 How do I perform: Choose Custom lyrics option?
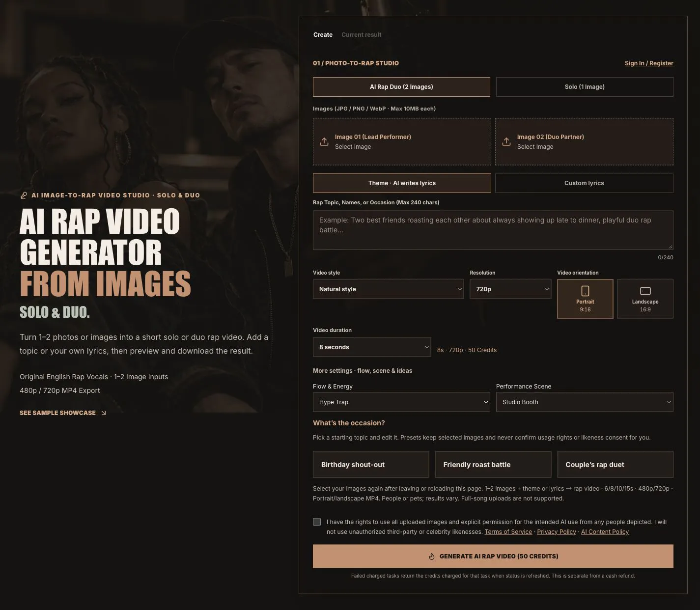(x=584, y=183)
